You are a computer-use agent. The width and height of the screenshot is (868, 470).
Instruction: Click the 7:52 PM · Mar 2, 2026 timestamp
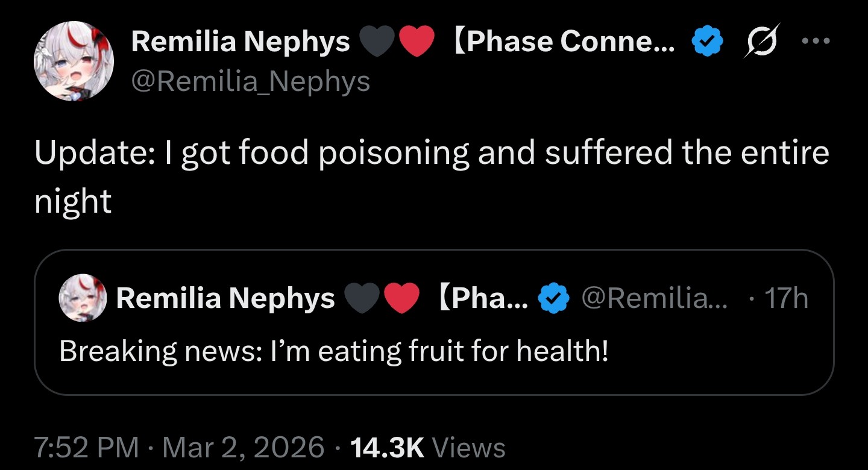pyautogui.click(x=179, y=448)
